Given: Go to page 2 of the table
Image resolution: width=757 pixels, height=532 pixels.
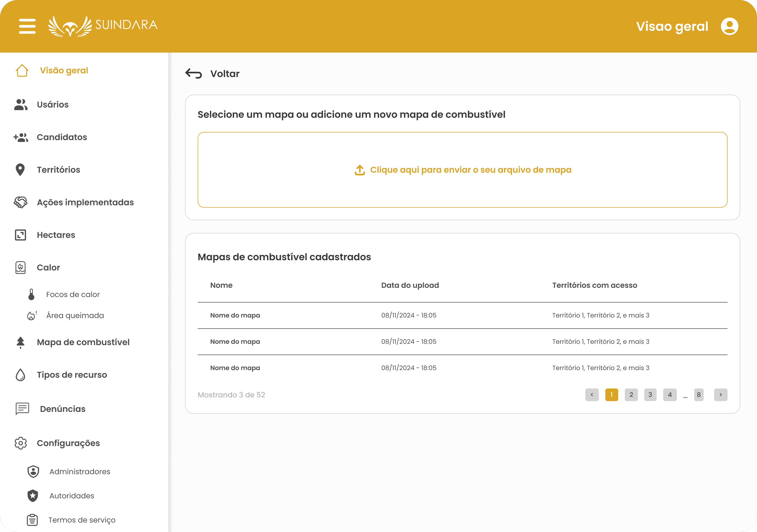Looking at the screenshot, I should [631, 395].
